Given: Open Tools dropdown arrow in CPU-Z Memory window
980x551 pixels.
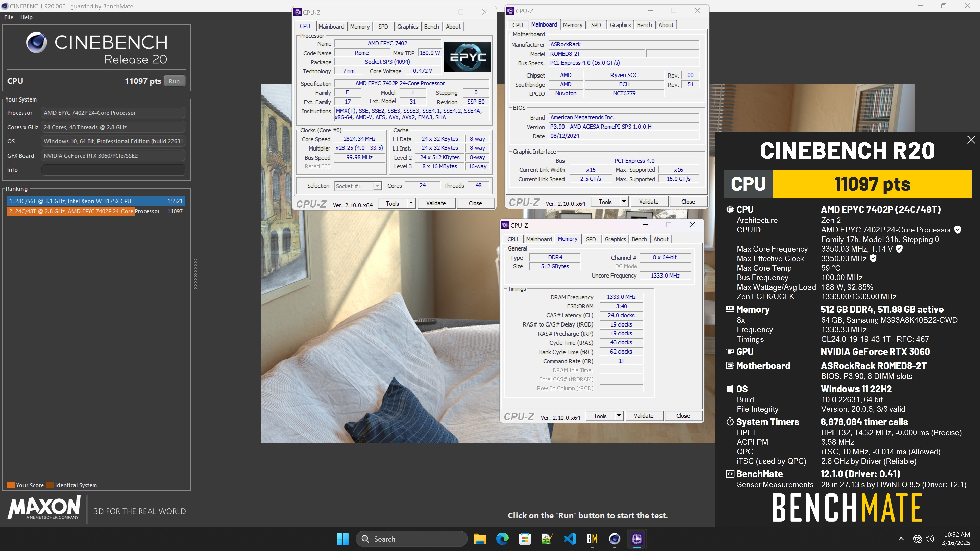Looking at the screenshot, I should click(x=619, y=416).
